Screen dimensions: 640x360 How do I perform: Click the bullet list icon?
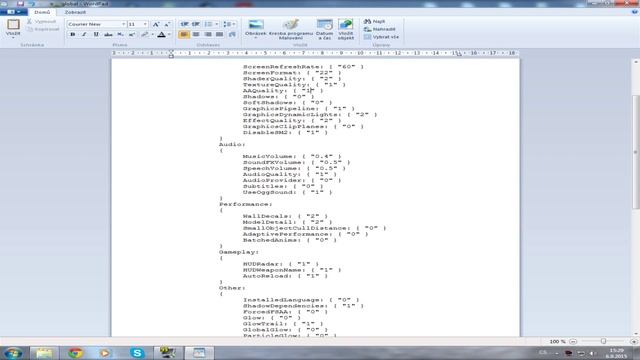coord(209,24)
